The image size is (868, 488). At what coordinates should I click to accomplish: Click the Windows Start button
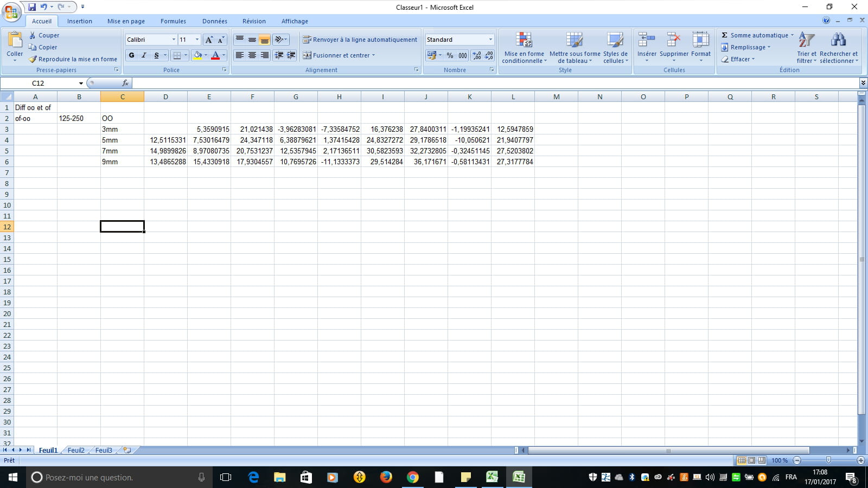pos(13,477)
